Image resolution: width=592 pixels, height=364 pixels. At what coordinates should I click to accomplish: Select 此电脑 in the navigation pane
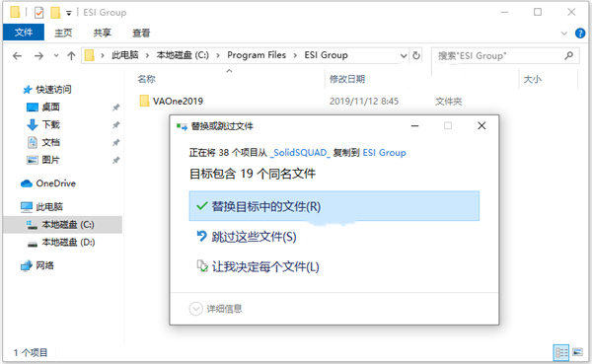coord(41,207)
